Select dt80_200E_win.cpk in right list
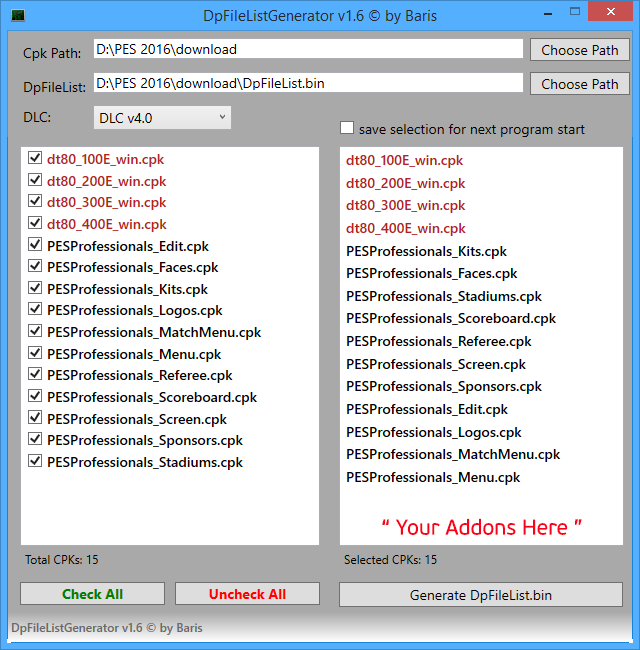The width and height of the screenshot is (640, 650). [406, 183]
